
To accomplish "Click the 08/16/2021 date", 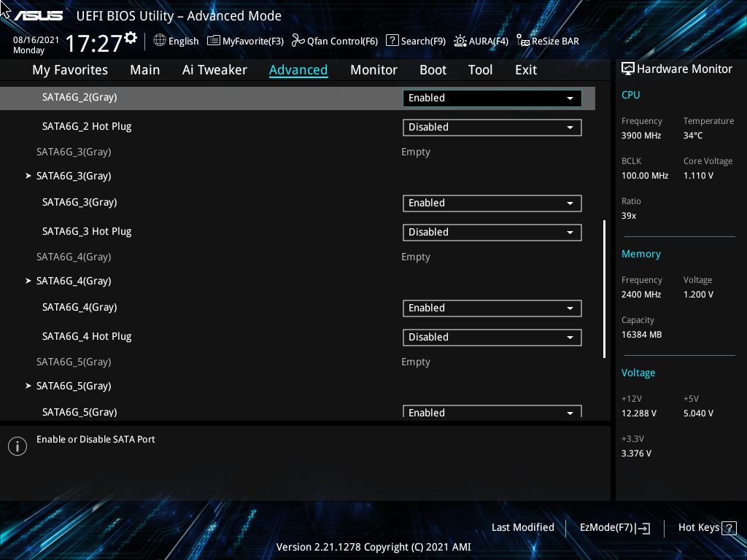I will [36, 40].
